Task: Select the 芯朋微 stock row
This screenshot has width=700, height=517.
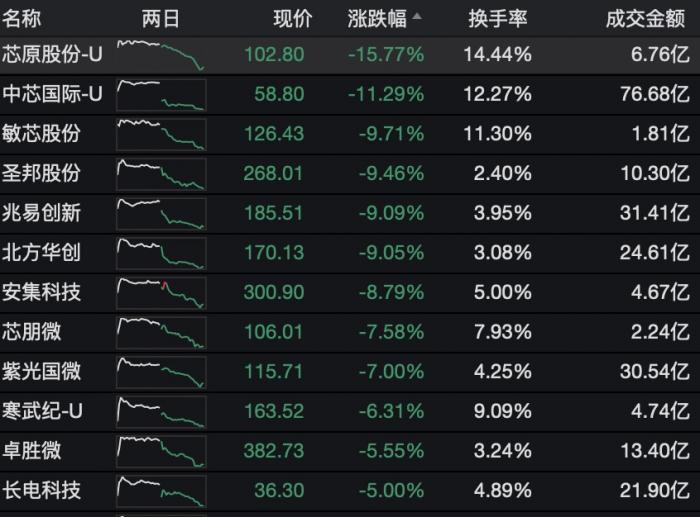Action: [x=32, y=332]
